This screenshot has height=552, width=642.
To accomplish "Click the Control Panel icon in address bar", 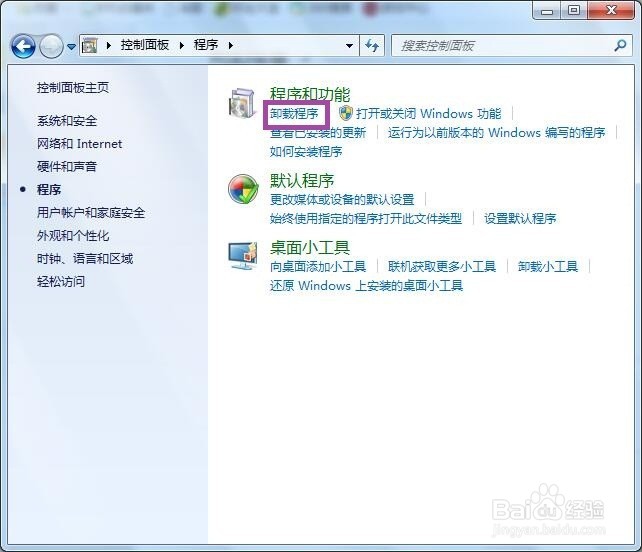I will (90, 45).
